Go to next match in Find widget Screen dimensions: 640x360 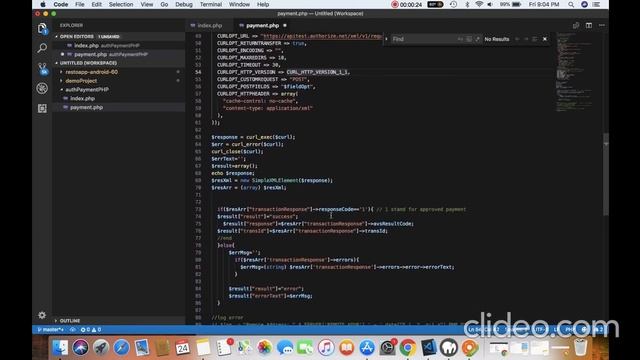tap(526, 39)
